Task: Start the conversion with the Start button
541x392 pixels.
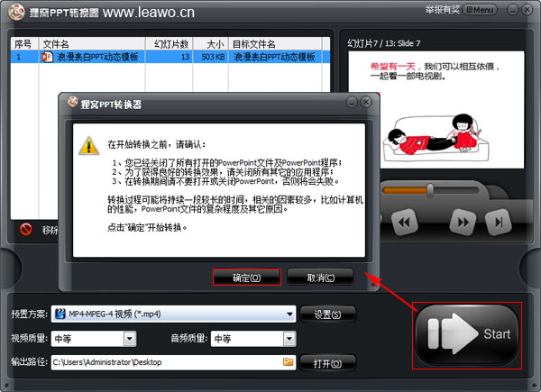Action: pyautogui.click(x=467, y=334)
